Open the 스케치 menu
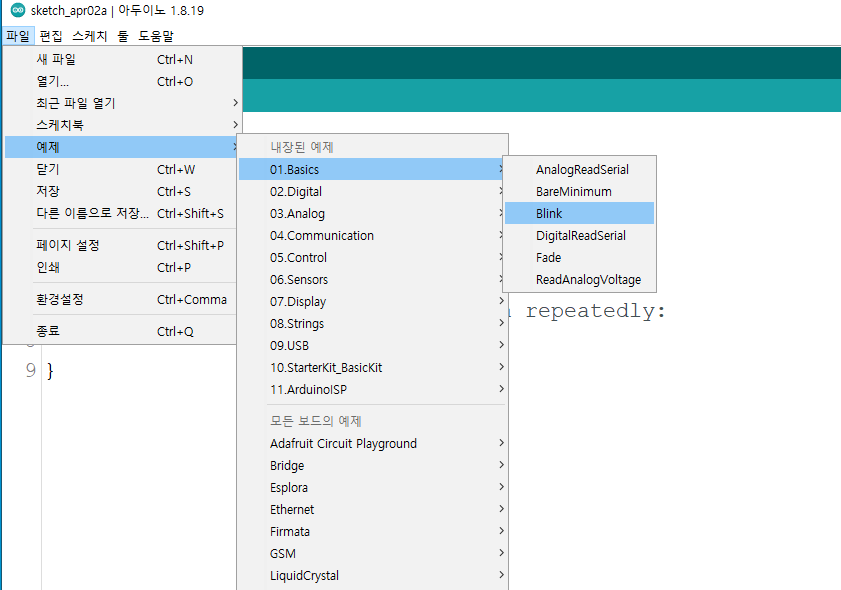Viewport: 841px width, 590px height. 90,36
